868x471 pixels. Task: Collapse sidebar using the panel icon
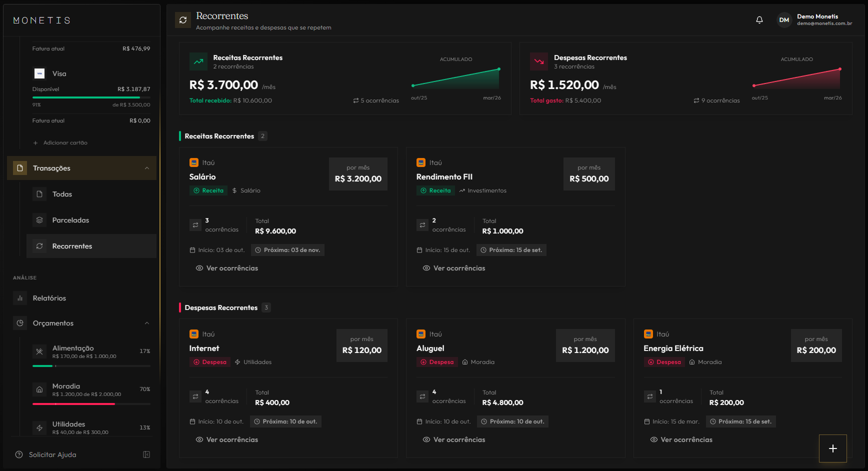coord(146,454)
